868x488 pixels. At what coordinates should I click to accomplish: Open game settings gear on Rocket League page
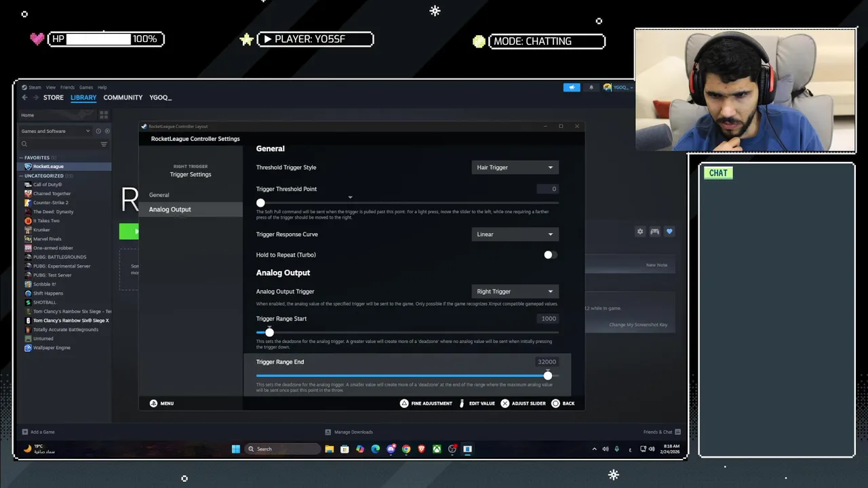click(x=639, y=231)
